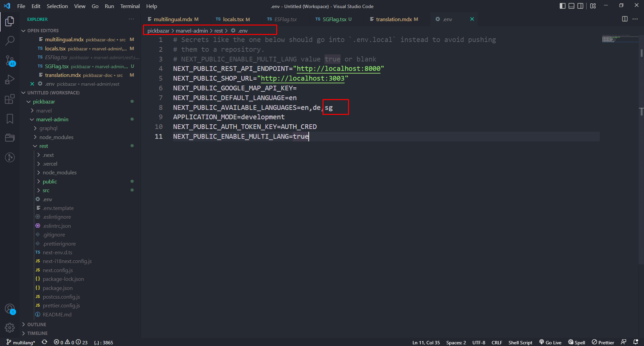Expand the src folder
This screenshot has width=644, height=346.
coord(46,190)
